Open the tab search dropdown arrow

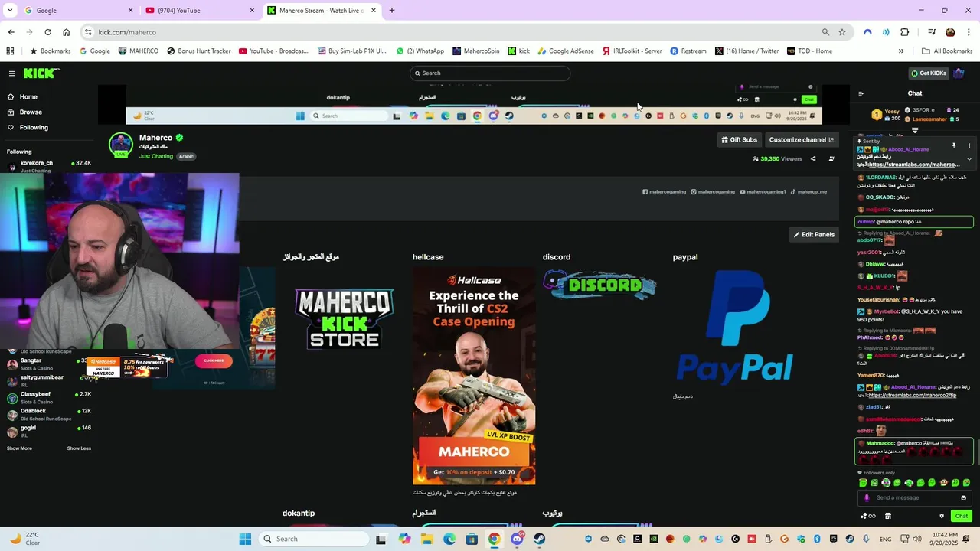pos(8,11)
